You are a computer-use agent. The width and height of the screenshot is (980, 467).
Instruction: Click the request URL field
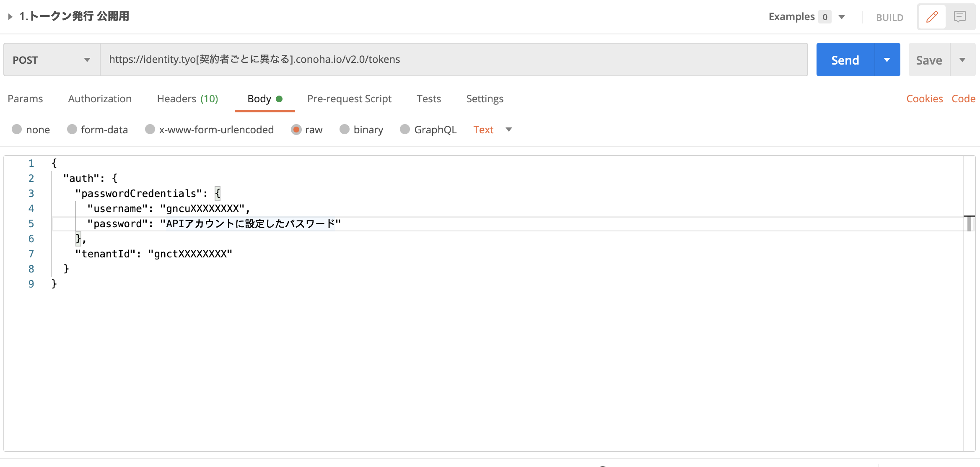pyautogui.click(x=453, y=60)
